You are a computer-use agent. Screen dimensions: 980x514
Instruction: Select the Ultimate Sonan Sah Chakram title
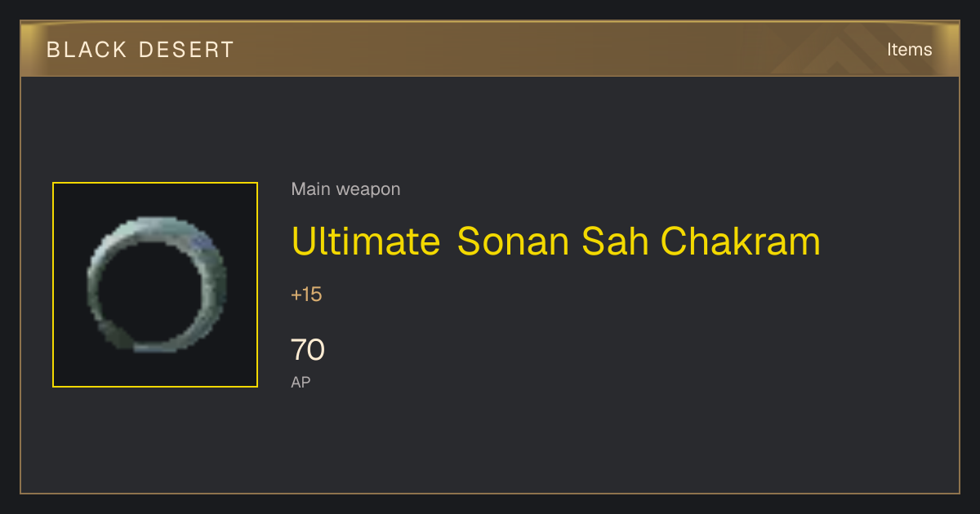tap(555, 241)
